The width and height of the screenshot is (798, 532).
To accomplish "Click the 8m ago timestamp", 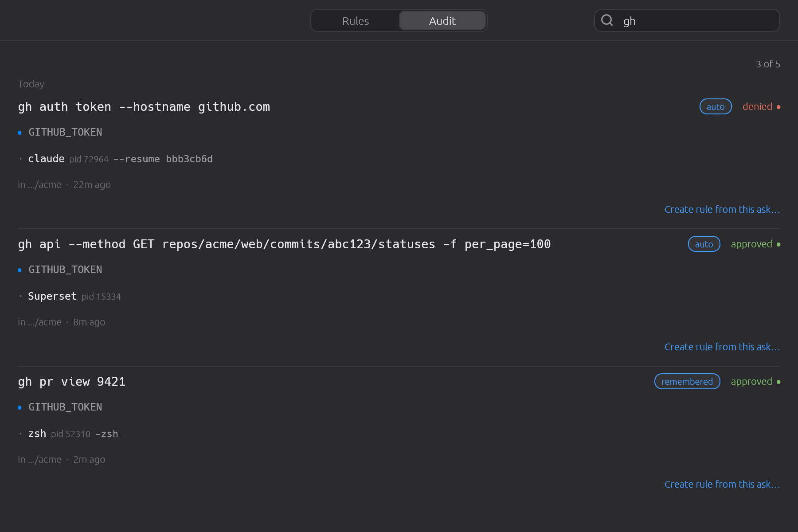I will click(89, 322).
